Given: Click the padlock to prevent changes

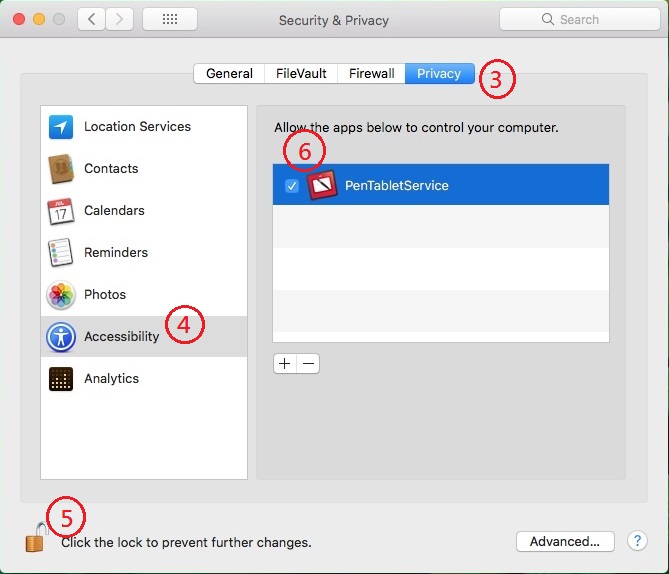Looking at the screenshot, I should [36, 538].
